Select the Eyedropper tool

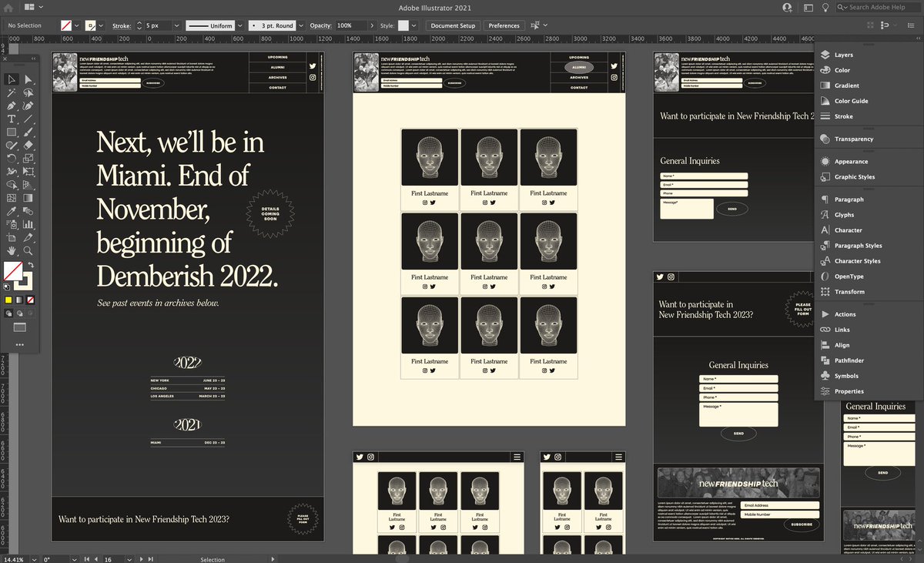coord(12,210)
